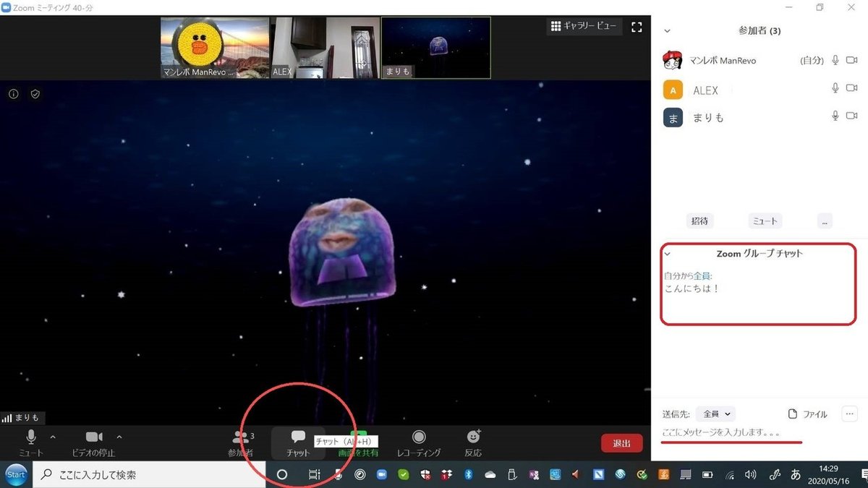The width and height of the screenshot is (868, 488).
Task: Open Bluetooth tray icon
Action: pyautogui.click(x=468, y=475)
